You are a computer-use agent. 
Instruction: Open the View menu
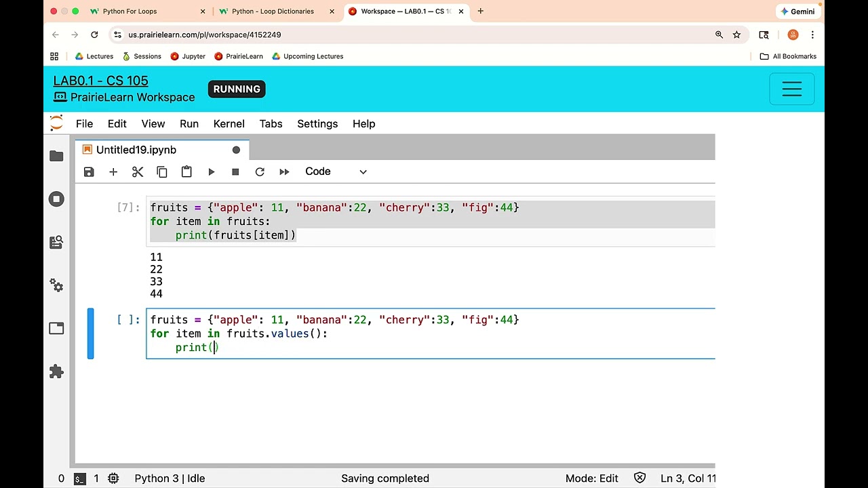click(x=153, y=124)
